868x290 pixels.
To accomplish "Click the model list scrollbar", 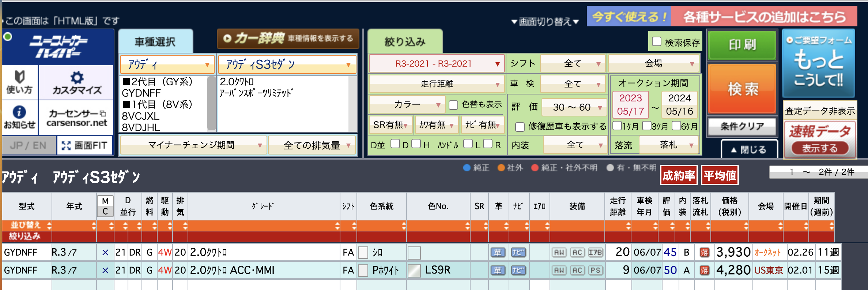I will tap(211, 103).
